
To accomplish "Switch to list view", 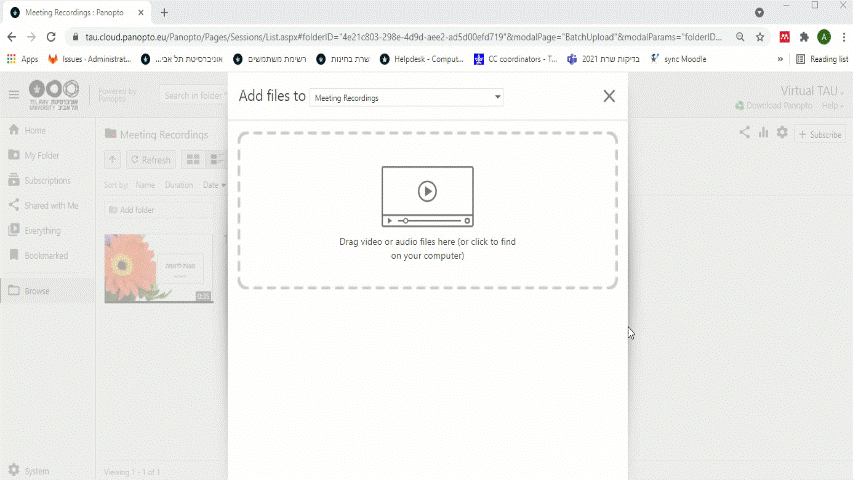I will 217,159.
